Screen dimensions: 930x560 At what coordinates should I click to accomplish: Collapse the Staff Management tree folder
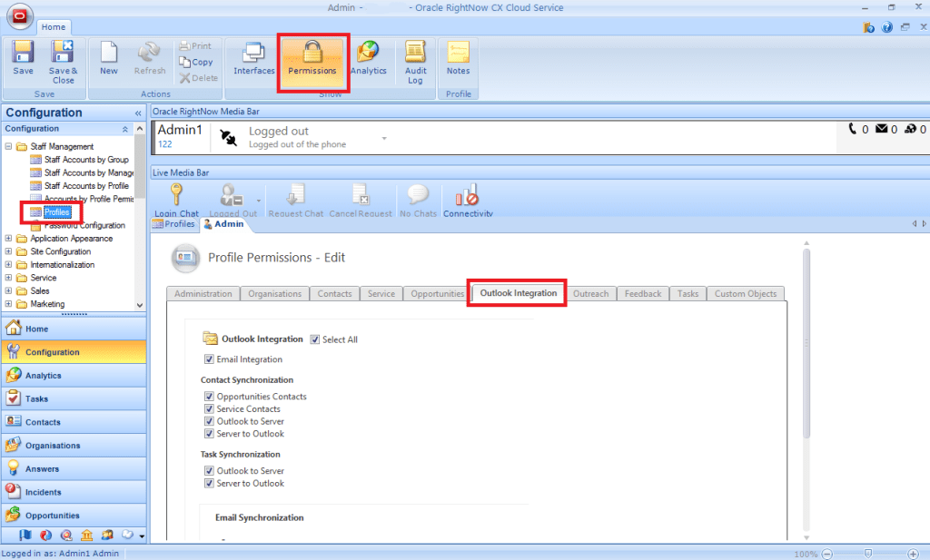(9, 146)
